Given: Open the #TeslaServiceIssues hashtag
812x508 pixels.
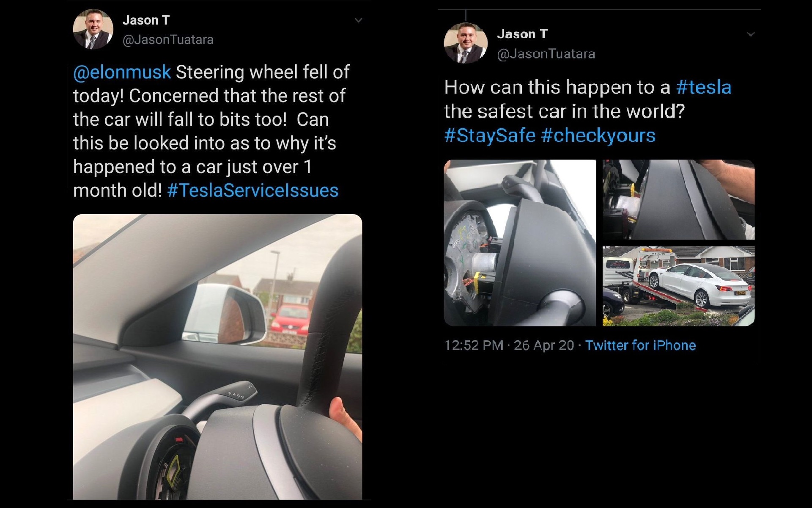Looking at the screenshot, I should point(253,190).
